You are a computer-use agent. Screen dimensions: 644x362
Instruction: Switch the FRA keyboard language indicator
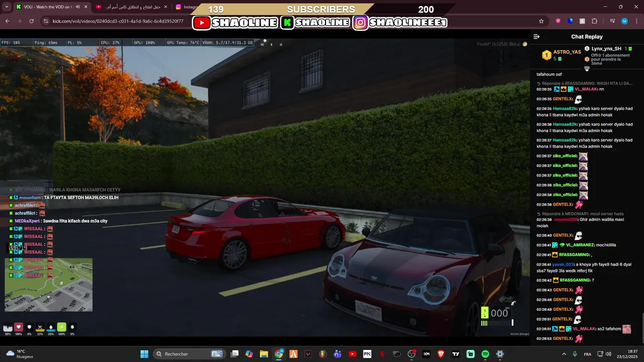click(588, 354)
